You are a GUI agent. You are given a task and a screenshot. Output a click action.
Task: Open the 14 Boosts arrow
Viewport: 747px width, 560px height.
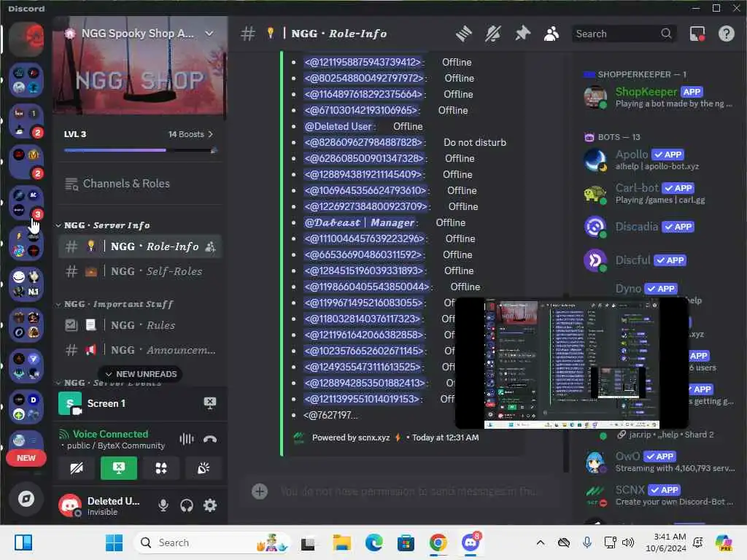(x=210, y=134)
